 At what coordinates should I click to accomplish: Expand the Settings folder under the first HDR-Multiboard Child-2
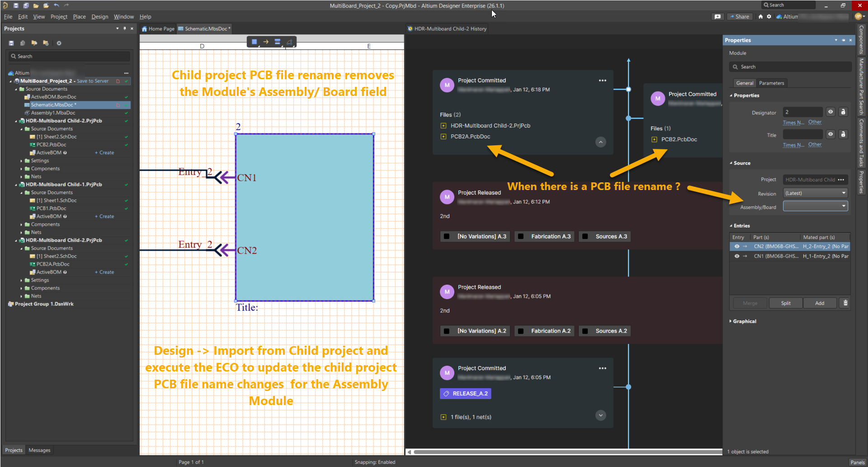(21, 161)
